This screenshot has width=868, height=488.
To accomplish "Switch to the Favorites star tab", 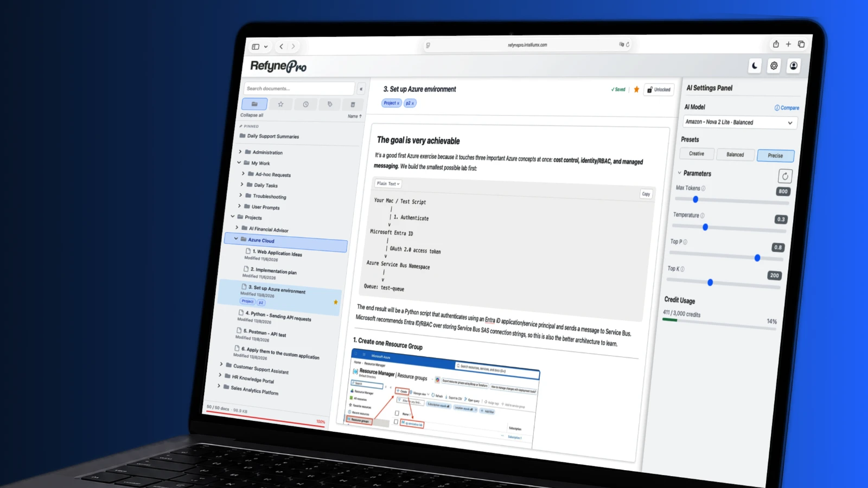I will coord(280,104).
